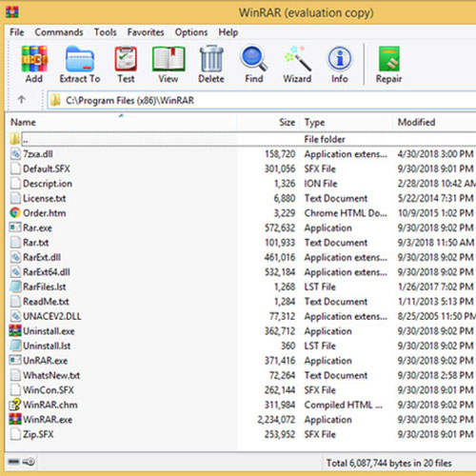The height and width of the screenshot is (476, 476).
Task: Click the 5/22/2014 7:31 PM date
Action: [436, 198]
